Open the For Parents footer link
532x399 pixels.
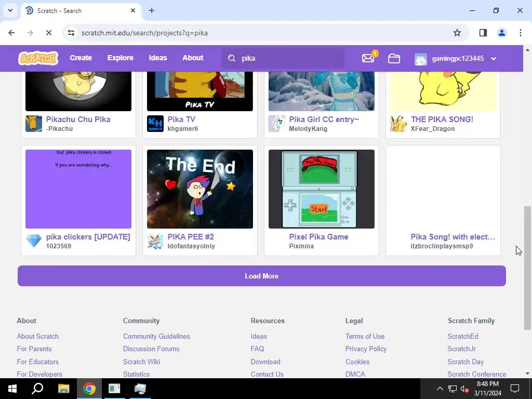(x=34, y=349)
